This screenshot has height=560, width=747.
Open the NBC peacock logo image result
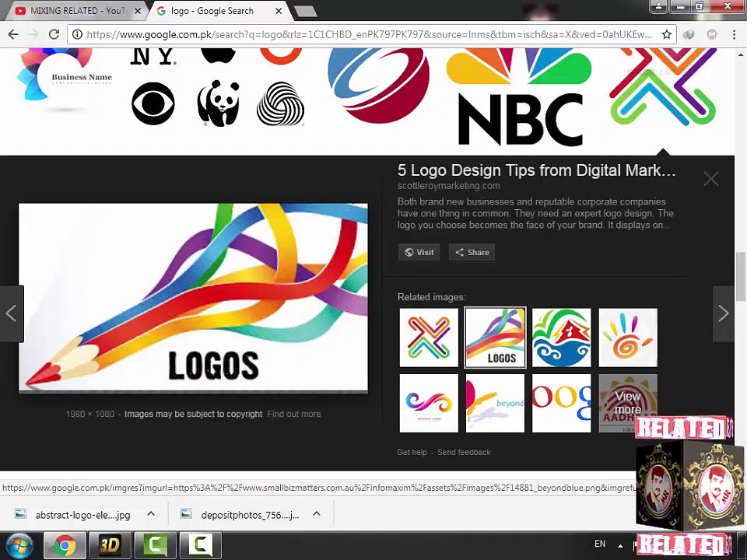519,98
